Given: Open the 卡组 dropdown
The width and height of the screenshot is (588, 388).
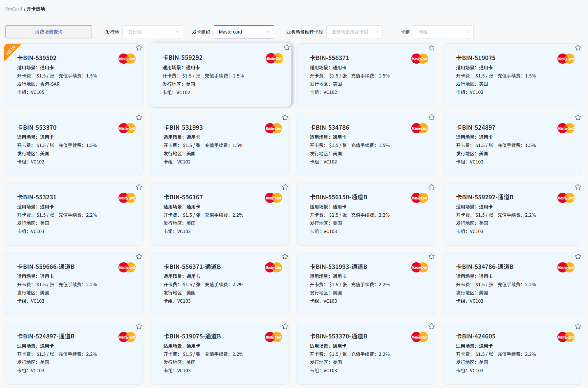Looking at the screenshot, I should 443,32.
